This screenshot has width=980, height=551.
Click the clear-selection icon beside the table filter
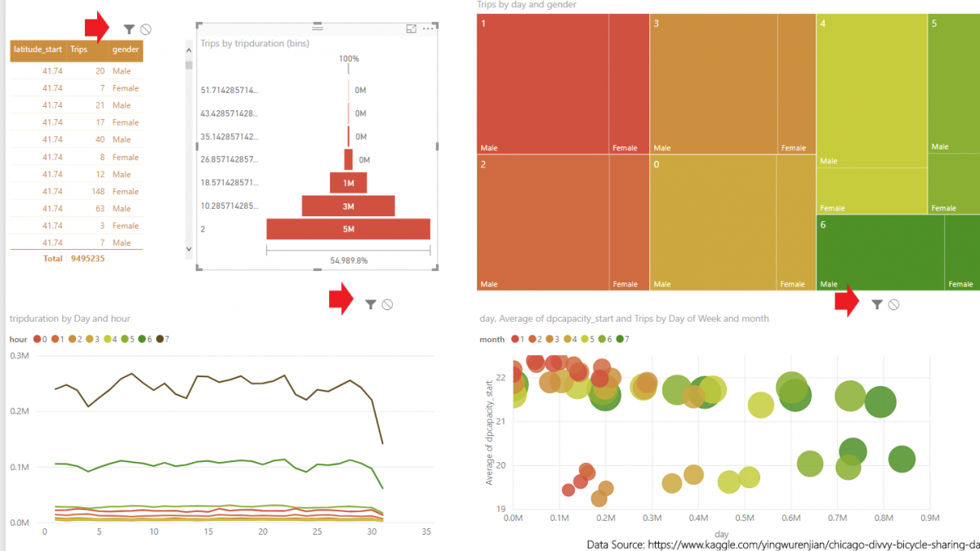point(145,29)
